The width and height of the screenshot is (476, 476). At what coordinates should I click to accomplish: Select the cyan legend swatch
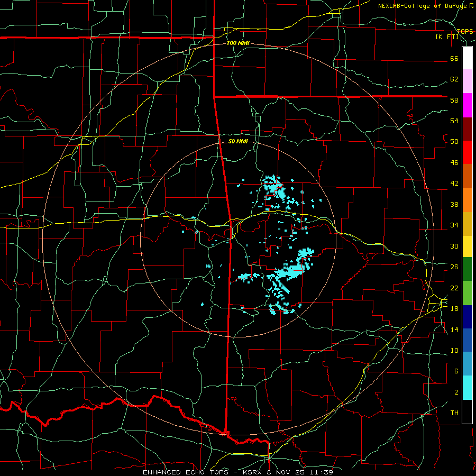[467, 388]
